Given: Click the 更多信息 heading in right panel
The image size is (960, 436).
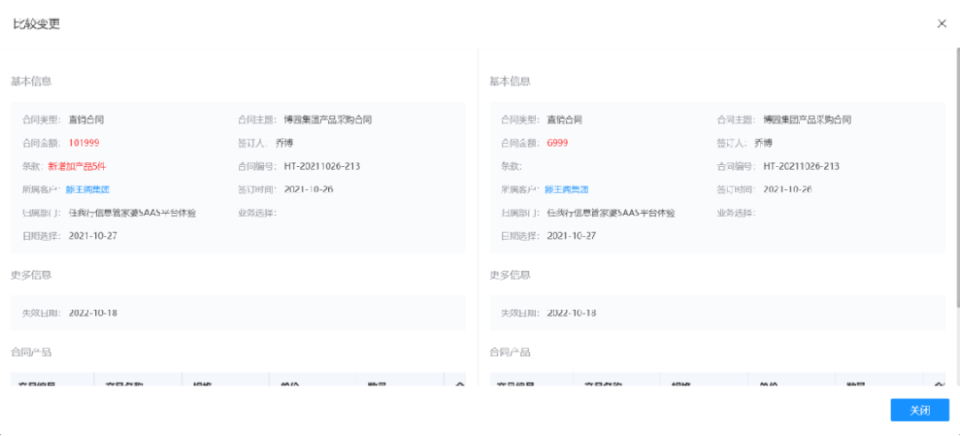Looking at the screenshot, I should point(510,275).
